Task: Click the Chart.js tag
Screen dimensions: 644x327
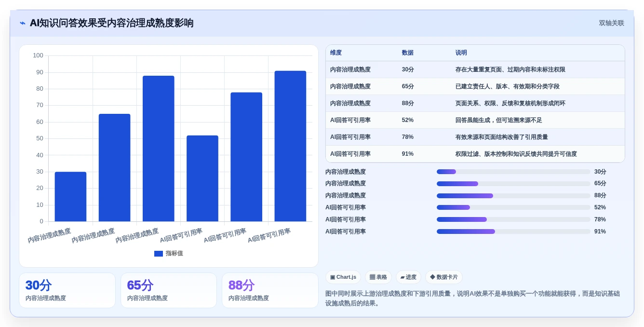Action: coord(343,277)
